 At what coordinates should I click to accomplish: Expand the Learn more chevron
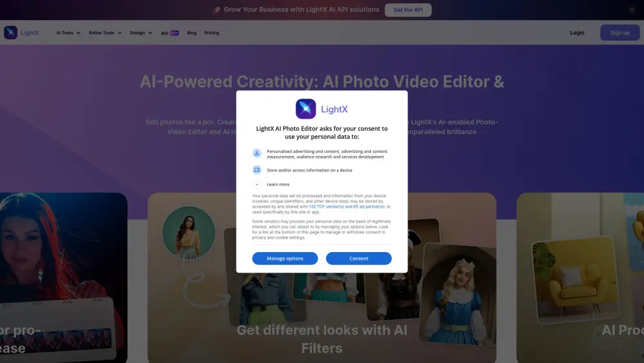coord(257,184)
